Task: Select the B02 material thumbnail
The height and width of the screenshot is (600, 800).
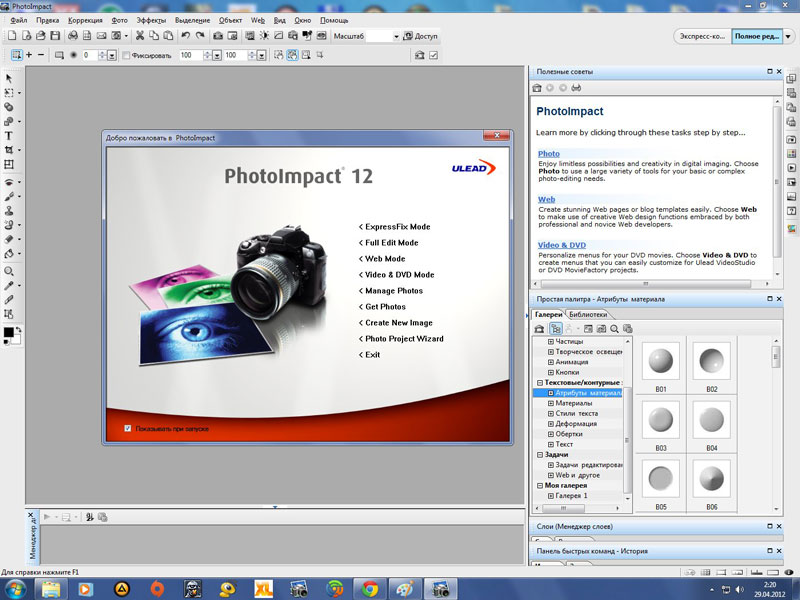Action: [712, 360]
